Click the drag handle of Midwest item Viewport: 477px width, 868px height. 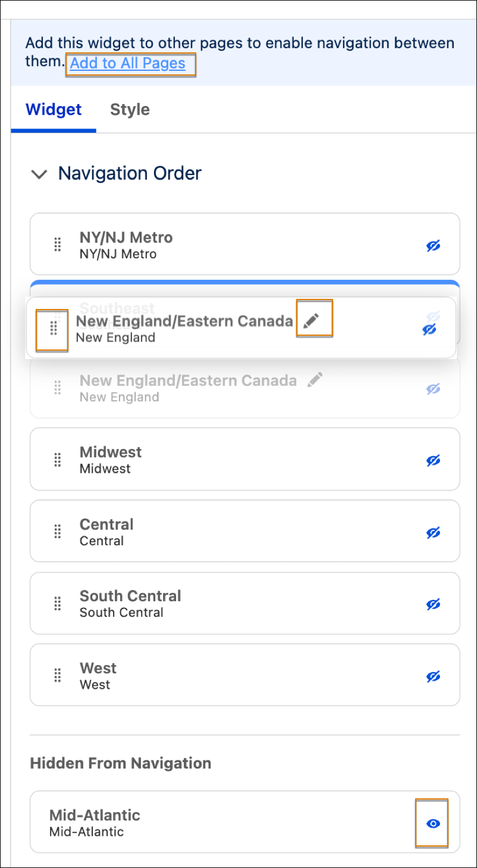(x=58, y=460)
